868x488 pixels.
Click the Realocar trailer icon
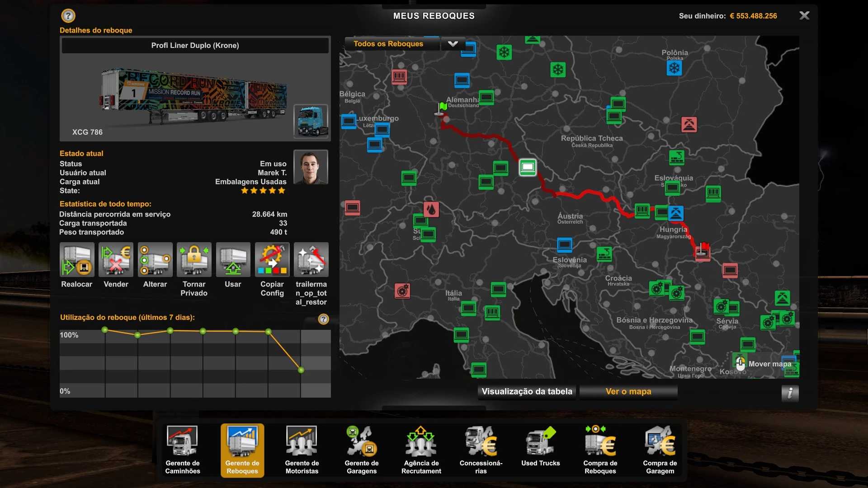pyautogui.click(x=77, y=260)
